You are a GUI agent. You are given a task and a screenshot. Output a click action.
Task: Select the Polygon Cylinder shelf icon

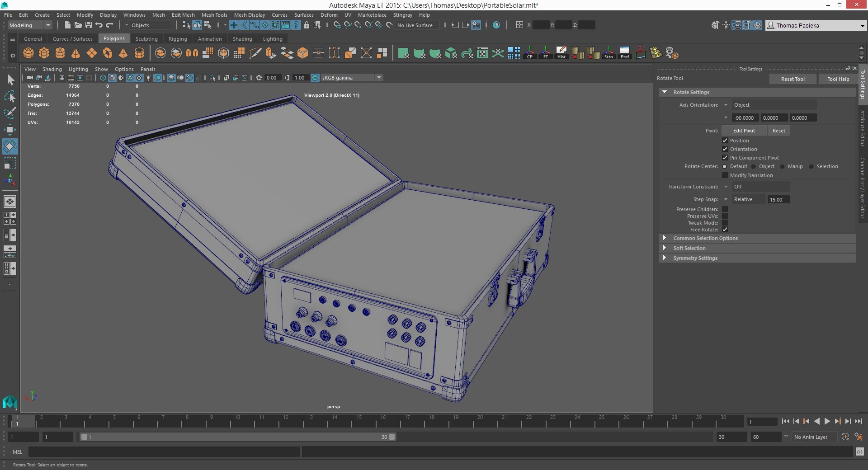click(x=60, y=53)
